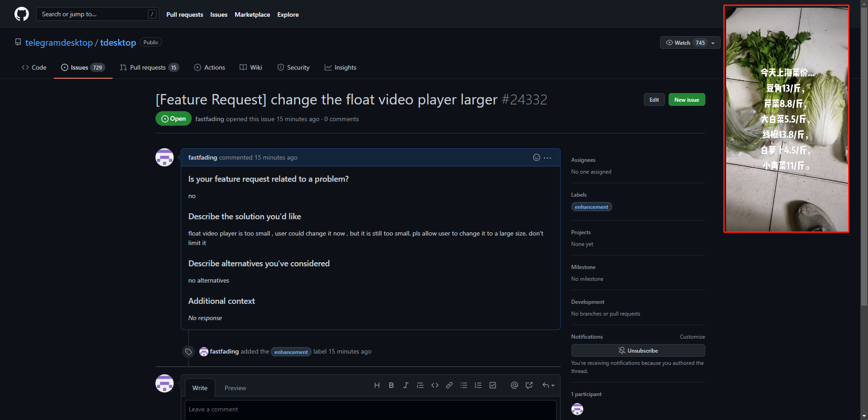868x420 pixels.
Task: Insert a code snippet via toolbar icon
Action: click(434, 385)
